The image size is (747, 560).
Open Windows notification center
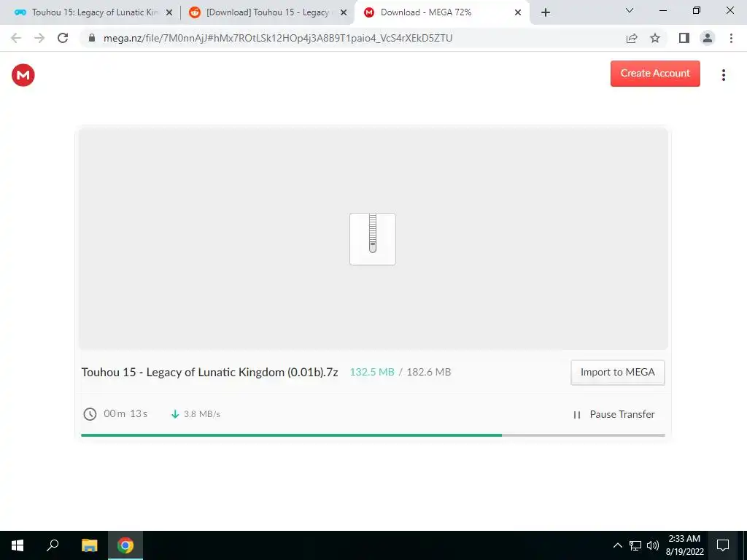tap(723, 545)
